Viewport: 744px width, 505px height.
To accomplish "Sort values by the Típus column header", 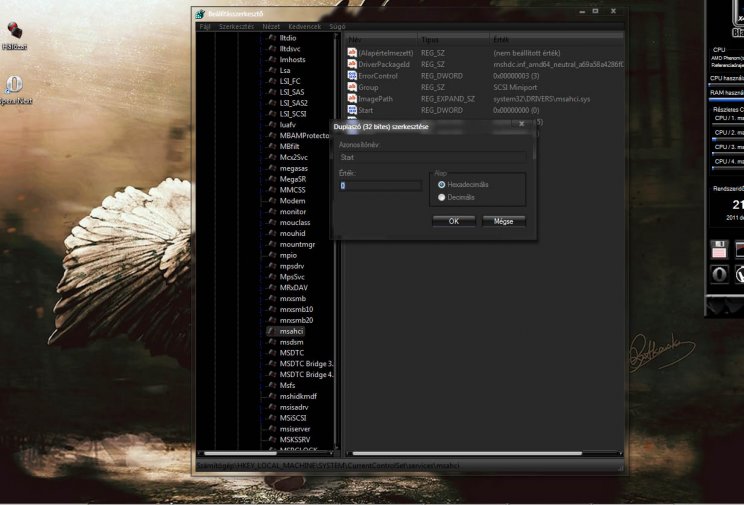I will pos(453,40).
